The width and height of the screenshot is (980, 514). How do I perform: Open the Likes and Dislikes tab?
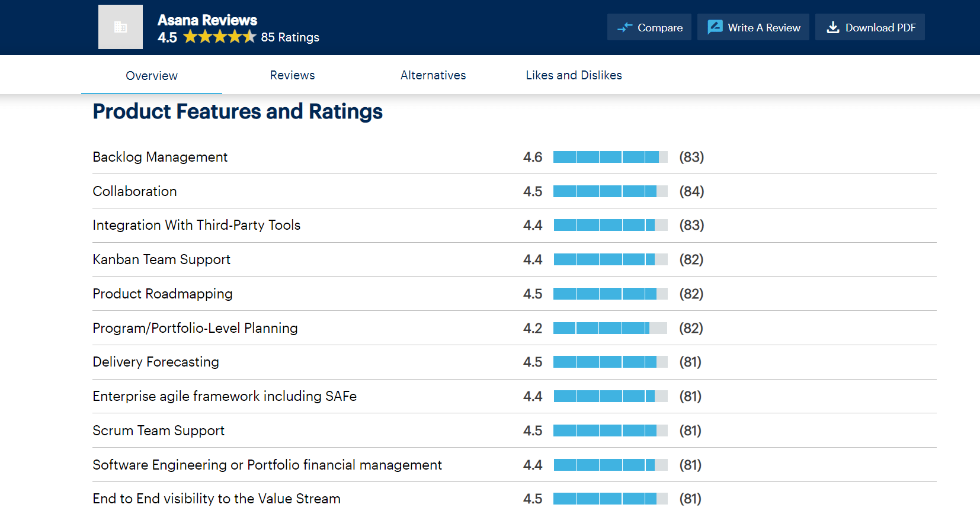[574, 75]
